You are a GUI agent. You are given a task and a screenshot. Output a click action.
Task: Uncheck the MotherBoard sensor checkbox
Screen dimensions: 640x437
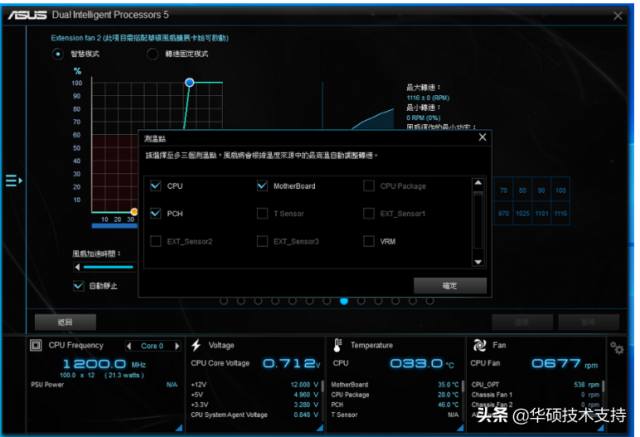click(262, 186)
